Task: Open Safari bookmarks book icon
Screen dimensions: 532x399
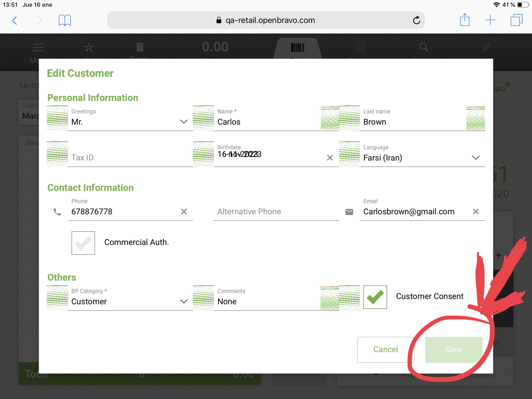Action: 65,20
